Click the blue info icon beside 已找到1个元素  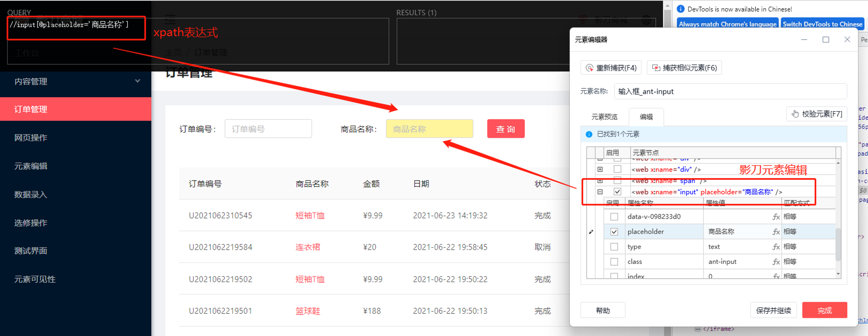[589, 134]
